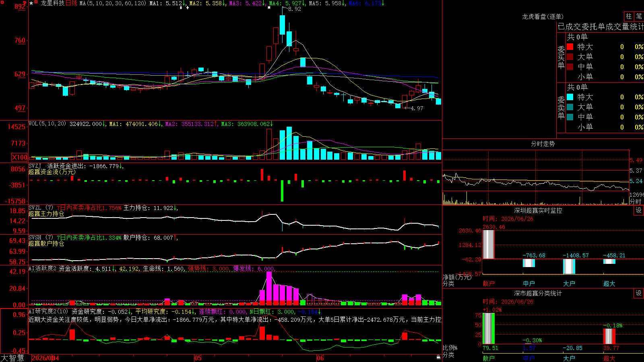Click the white plus marker under MA2
The width and height of the screenshot is (644, 362).
[x=188, y=8]
